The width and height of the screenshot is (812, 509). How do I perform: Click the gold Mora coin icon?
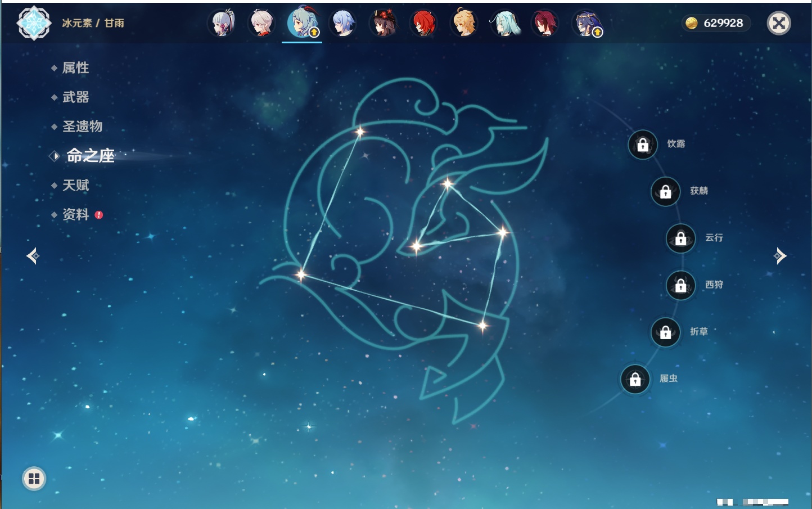[x=692, y=23]
